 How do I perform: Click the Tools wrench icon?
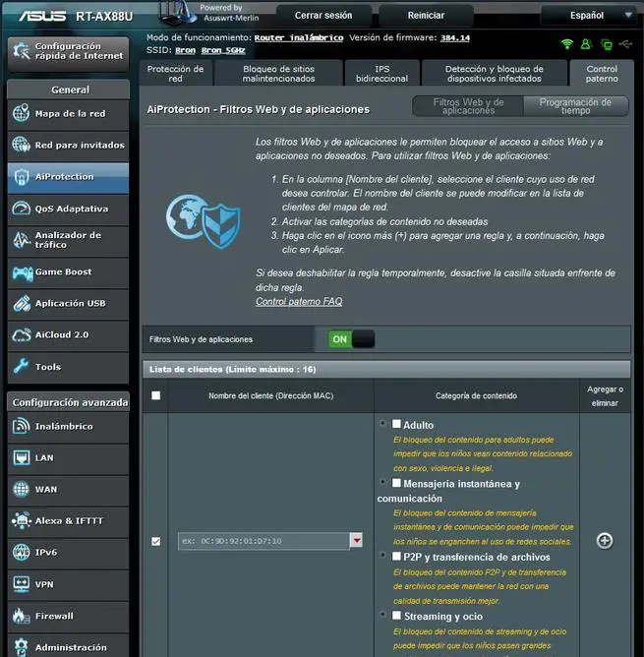pos(21,367)
